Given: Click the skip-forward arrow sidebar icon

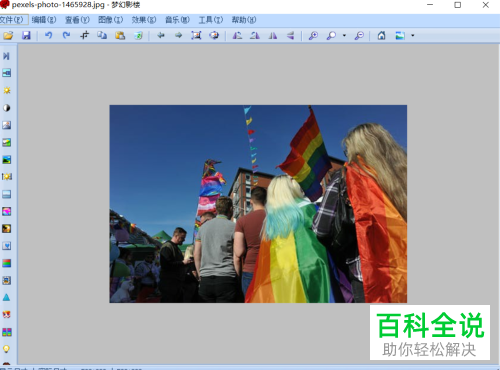Looking at the screenshot, I should coord(7,56).
